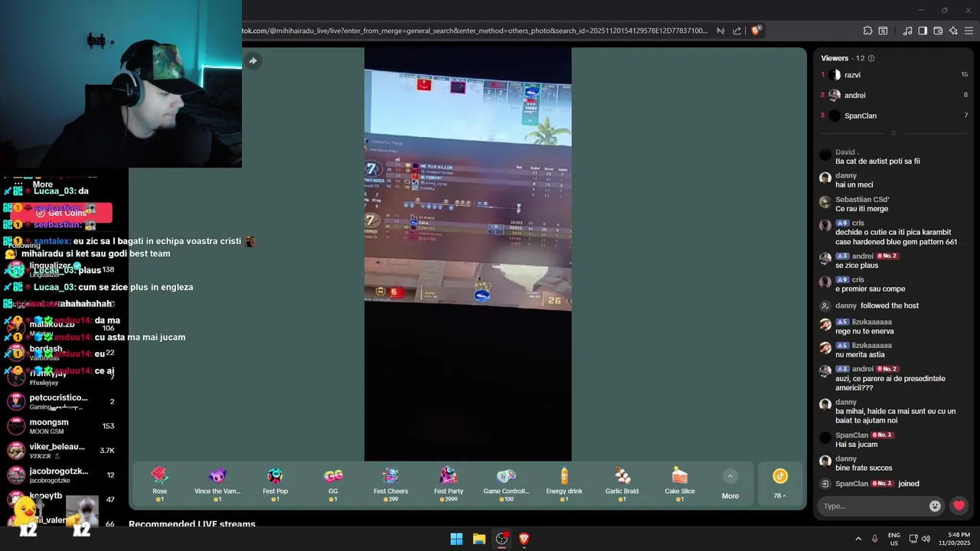The width and height of the screenshot is (980, 551).
Task: Click the browser share page icon
Action: [x=737, y=31]
